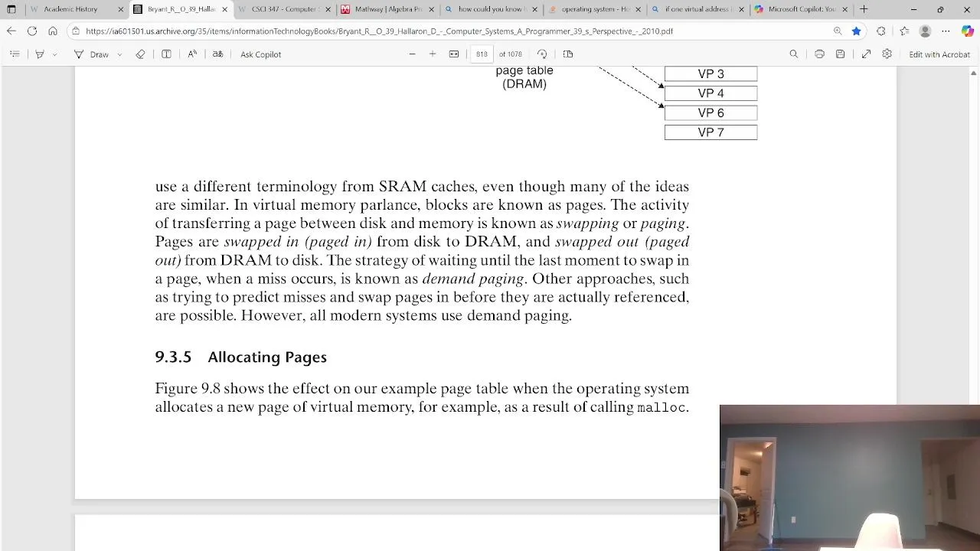This screenshot has width=980, height=551.
Task: Print the PDF document
Action: pyautogui.click(x=820, y=54)
